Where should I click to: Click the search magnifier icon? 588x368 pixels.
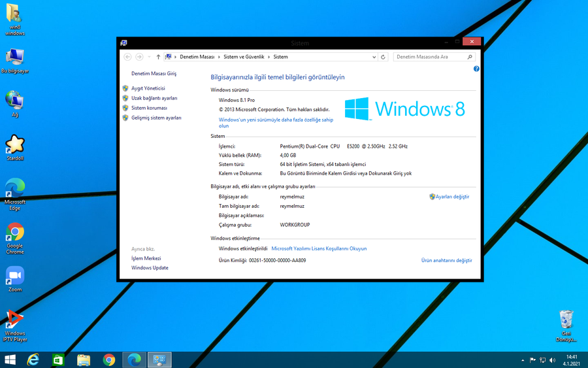pyautogui.click(x=470, y=57)
